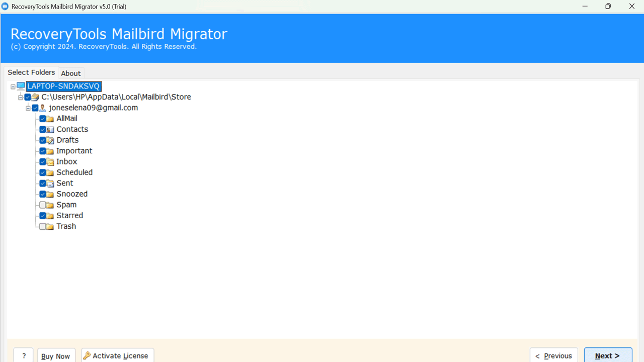
Task: Minimize the Mailbird Migrator window
Action: [585, 7]
